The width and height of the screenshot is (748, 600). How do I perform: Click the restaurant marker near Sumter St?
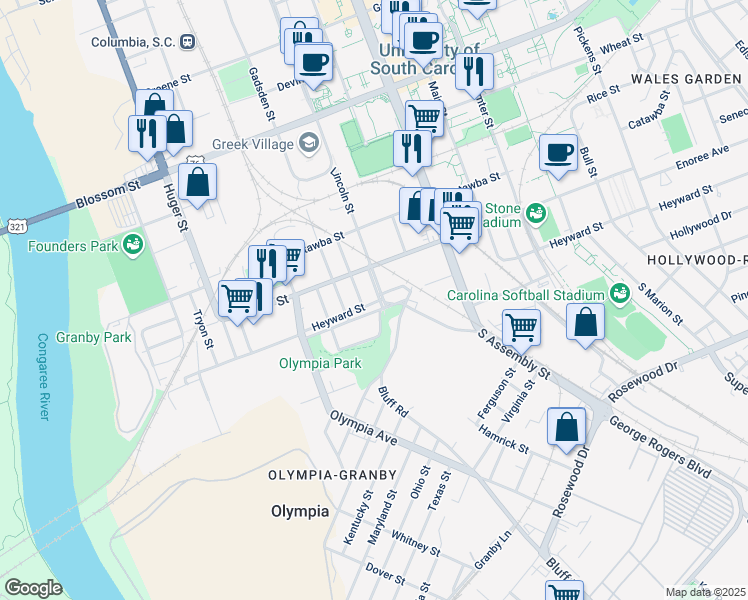[x=474, y=74]
